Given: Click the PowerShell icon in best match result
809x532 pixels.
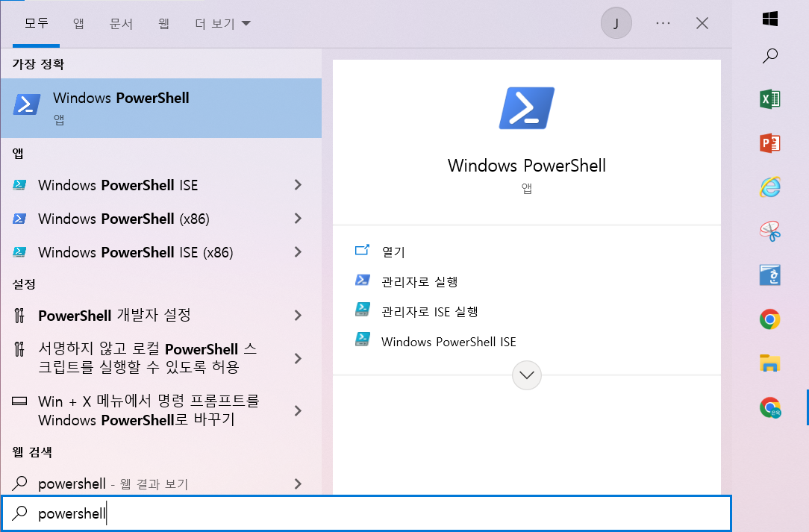Looking at the screenshot, I should 27,104.
